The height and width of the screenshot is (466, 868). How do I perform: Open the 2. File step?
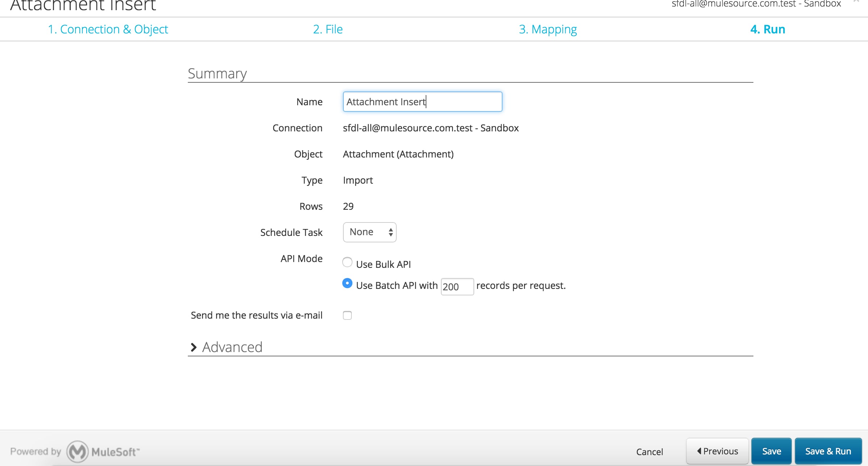tap(328, 29)
